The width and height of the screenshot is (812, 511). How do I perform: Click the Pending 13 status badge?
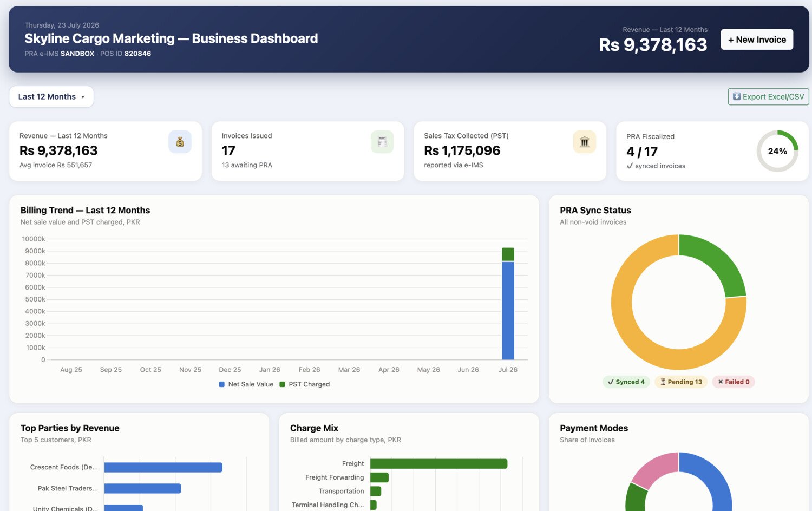point(681,382)
